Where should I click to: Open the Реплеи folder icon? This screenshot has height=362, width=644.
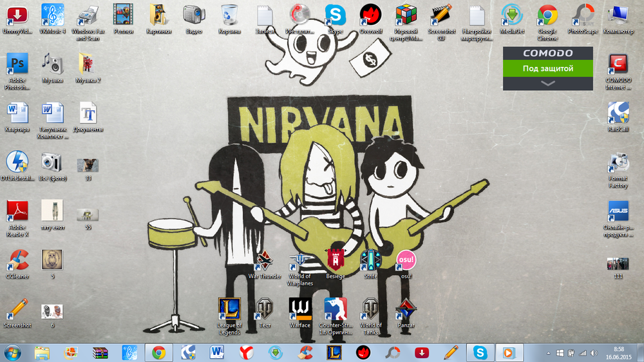123,19
